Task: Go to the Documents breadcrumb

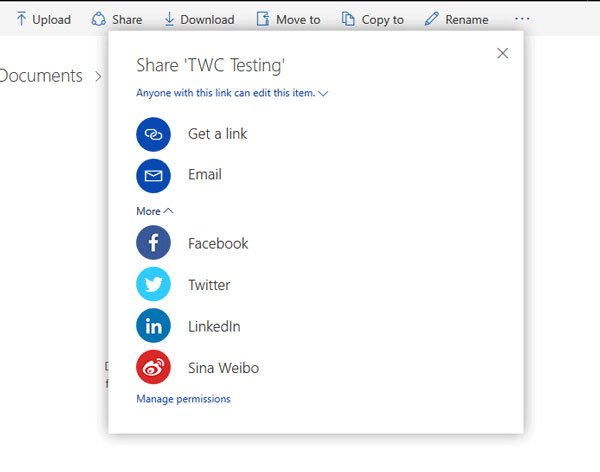Action: coord(41,75)
